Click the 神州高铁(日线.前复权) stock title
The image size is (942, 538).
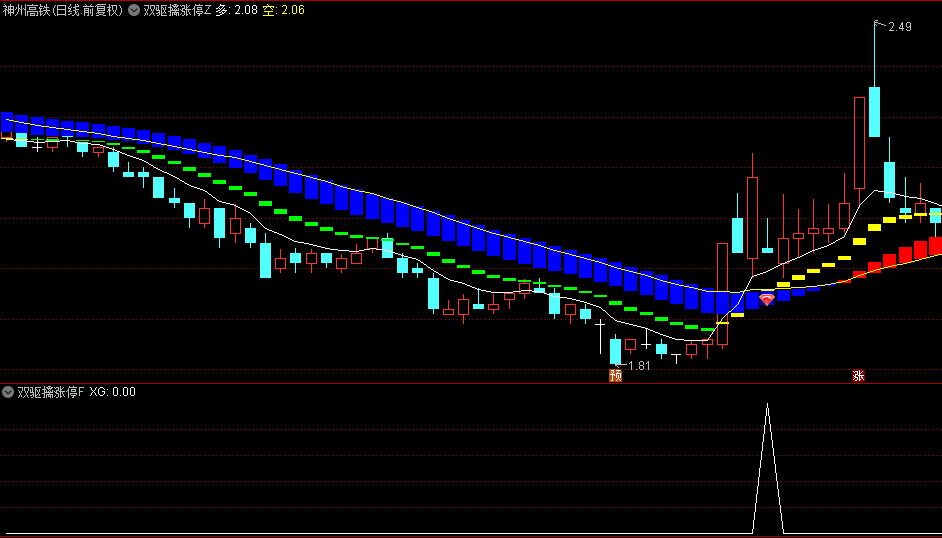tap(62, 10)
